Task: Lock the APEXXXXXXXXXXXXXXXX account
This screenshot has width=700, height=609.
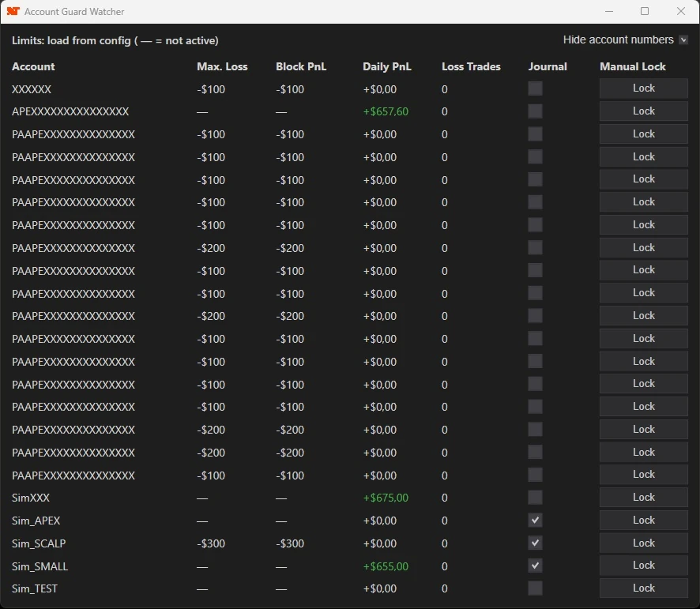Action: (x=643, y=111)
